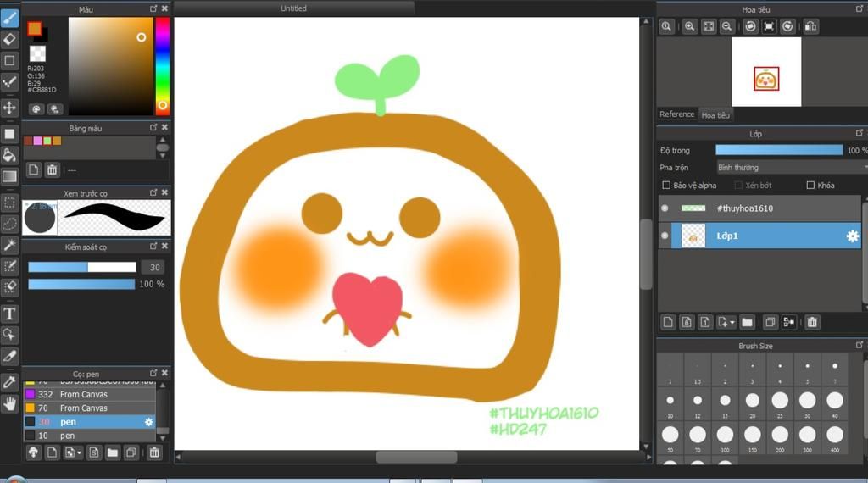Select the Text tool
This screenshot has width=868, height=483.
9,314
